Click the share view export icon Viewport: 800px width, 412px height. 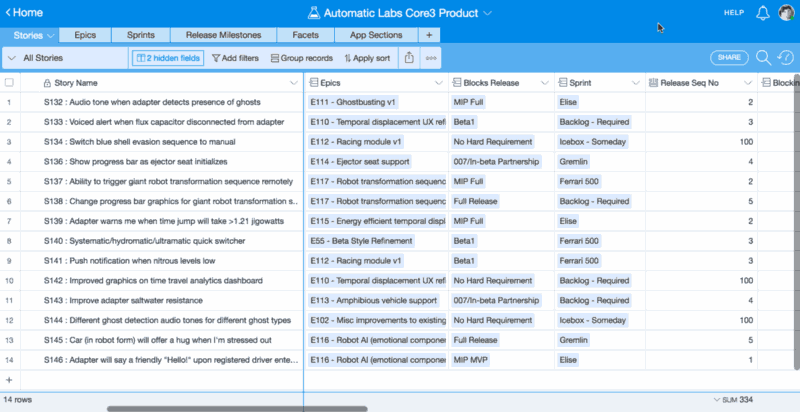(409, 58)
